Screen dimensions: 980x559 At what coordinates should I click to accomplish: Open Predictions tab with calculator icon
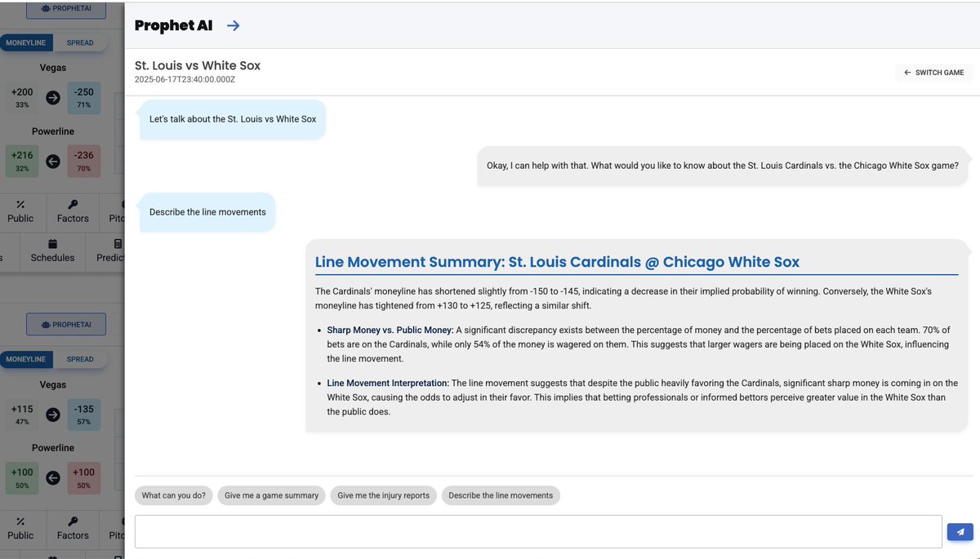pyautogui.click(x=106, y=251)
